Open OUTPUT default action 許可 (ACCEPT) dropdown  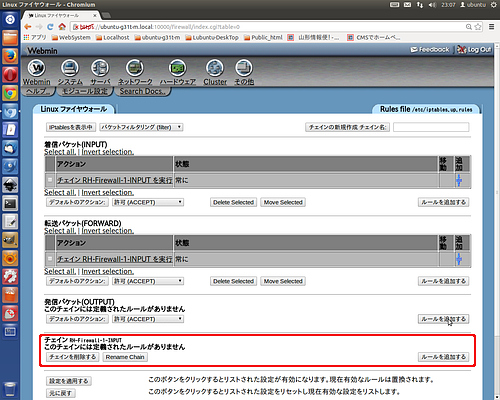[x=148, y=319]
